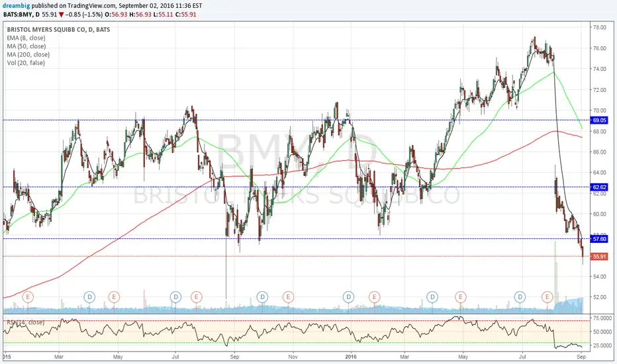Select the 57.60 price level label
This screenshot has width=617, height=364.
(x=599, y=239)
